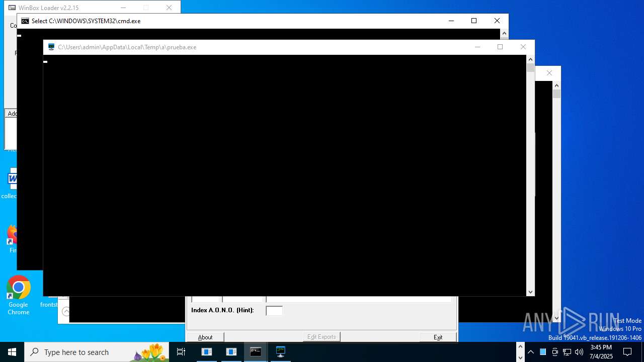Open Google Chrome desktop shortcut
The width and height of the screenshot is (644, 362).
pos(19,296)
